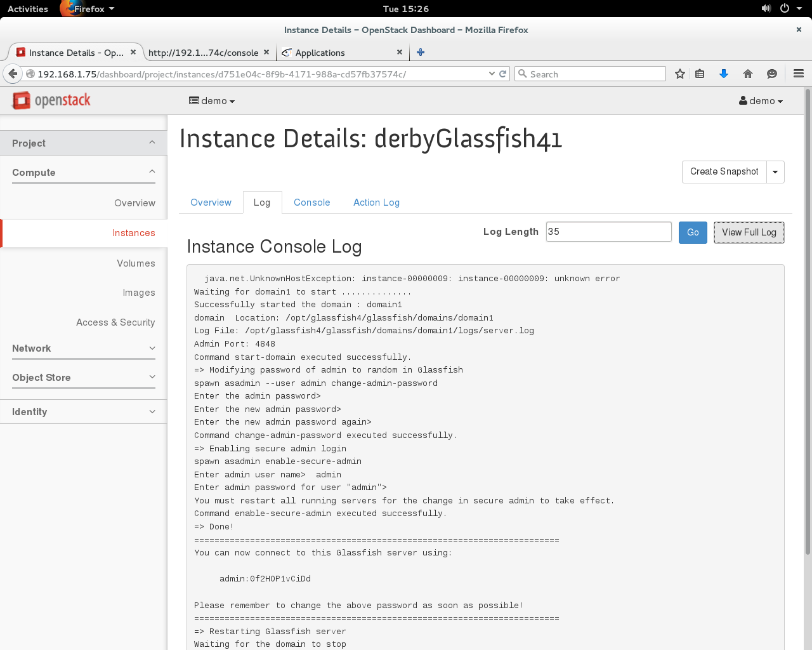The height and width of the screenshot is (650, 812).
Task: Select the Log tab
Action: coord(262,202)
